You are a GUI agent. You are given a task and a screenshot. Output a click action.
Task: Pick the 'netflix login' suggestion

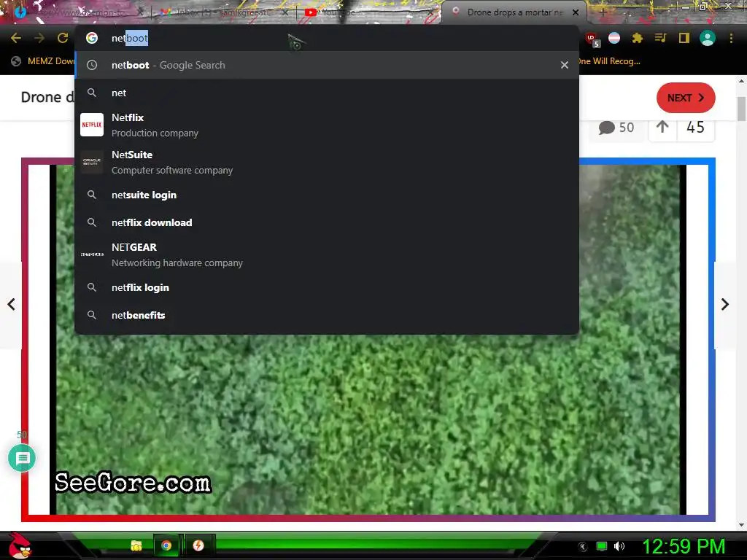[x=327, y=287]
